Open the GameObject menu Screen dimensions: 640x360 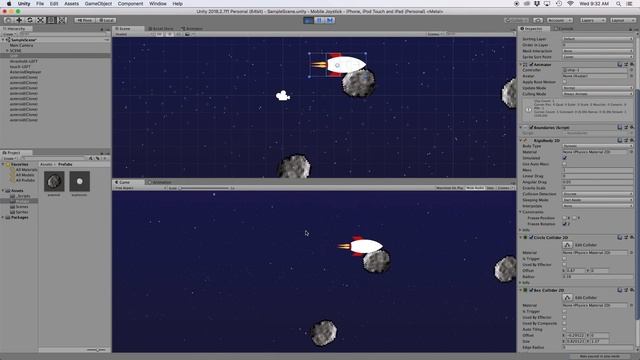(98, 4)
